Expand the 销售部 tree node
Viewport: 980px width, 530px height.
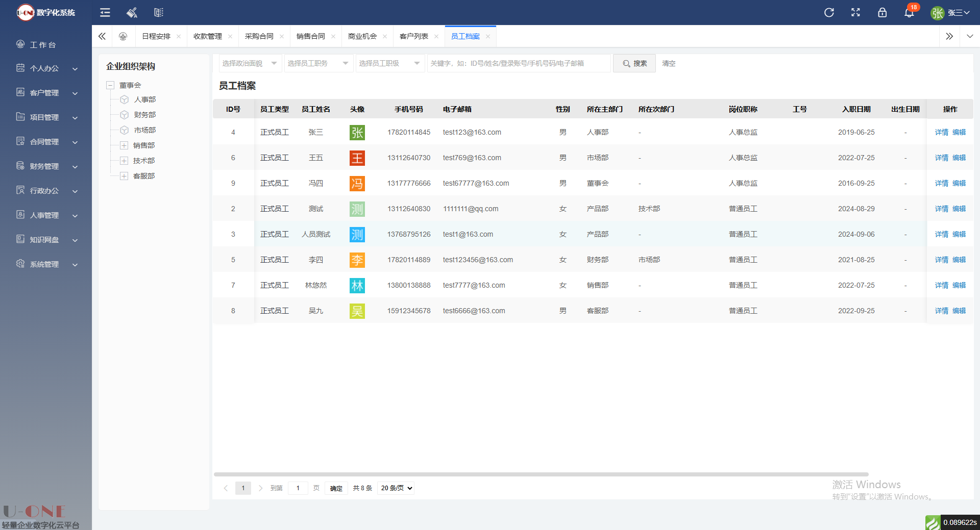[124, 145]
